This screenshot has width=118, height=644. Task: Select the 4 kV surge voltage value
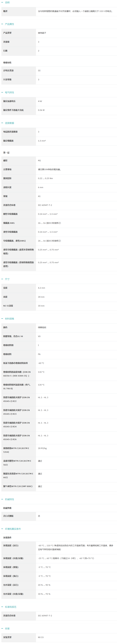point(40,101)
